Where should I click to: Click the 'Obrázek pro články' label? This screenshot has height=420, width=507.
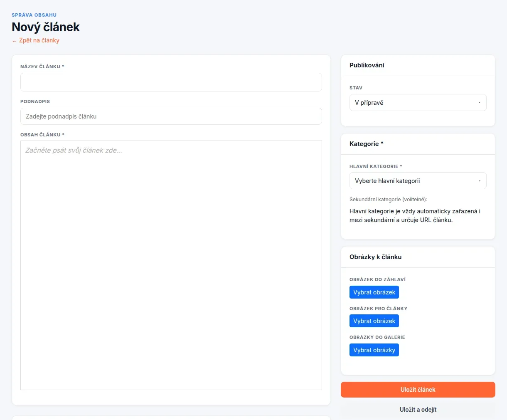pos(379,309)
